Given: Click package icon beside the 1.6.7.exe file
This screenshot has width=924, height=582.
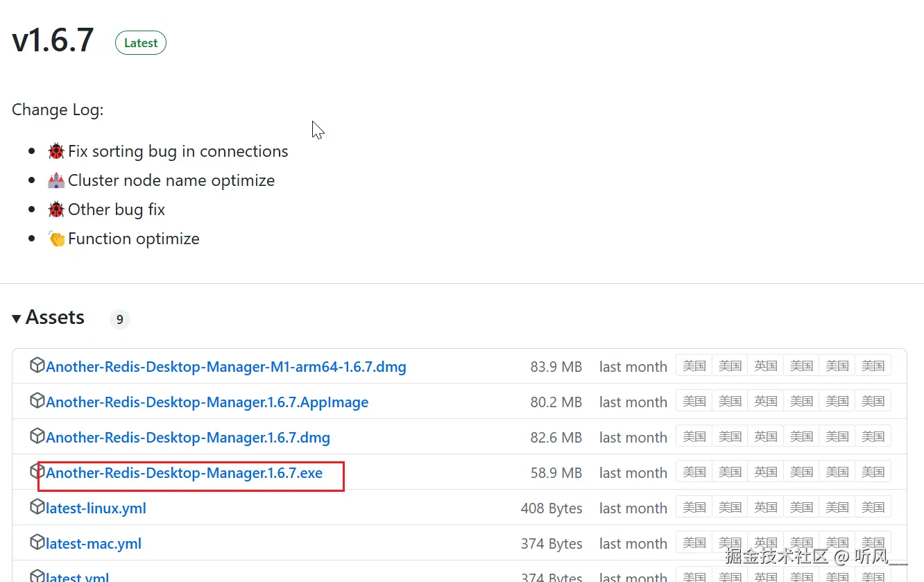Looking at the screenshot, I should coord(37,471).
